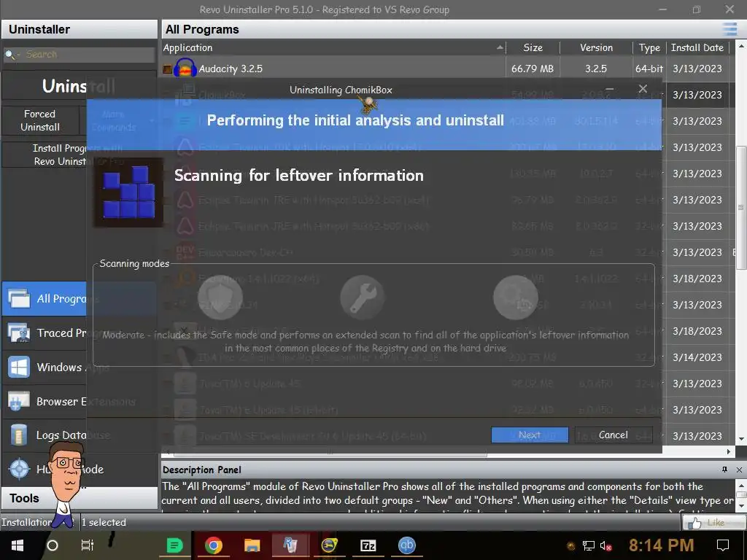747x560 pixels.
Task: Expand the Tools section in sidebar
Action: [x=79, y=498]
